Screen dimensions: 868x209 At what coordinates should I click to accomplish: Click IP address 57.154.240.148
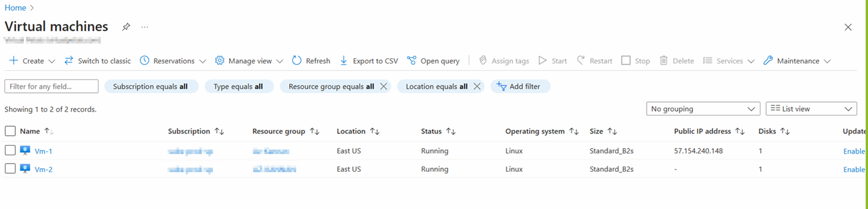(698, 151)
